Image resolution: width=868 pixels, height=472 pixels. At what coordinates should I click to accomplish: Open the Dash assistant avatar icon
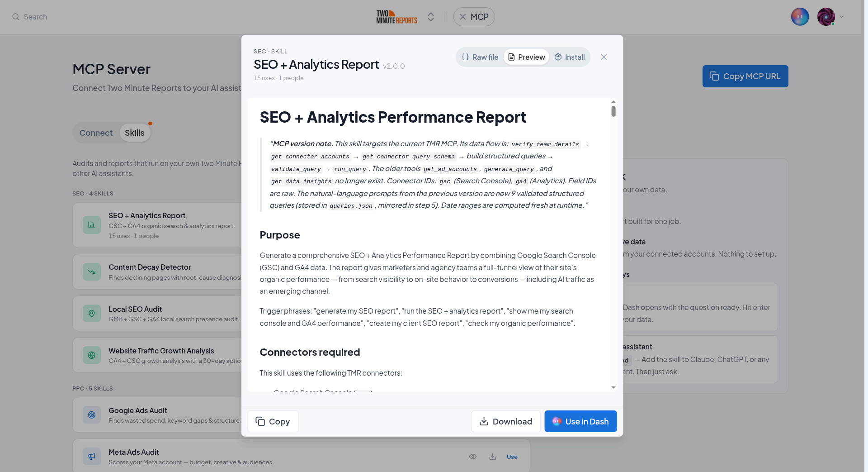[x=800, y=17]
